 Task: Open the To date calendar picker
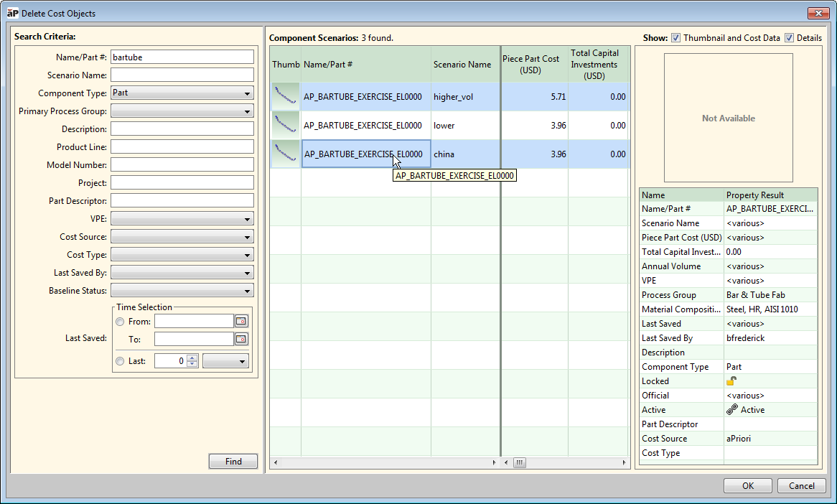[241, 339]
